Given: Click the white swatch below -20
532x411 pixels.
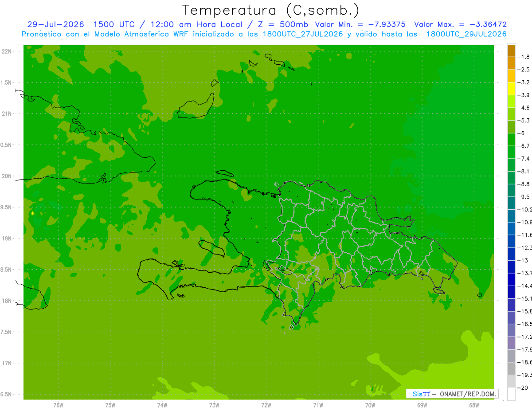Looking at the screenshot, I should [511, 394].
